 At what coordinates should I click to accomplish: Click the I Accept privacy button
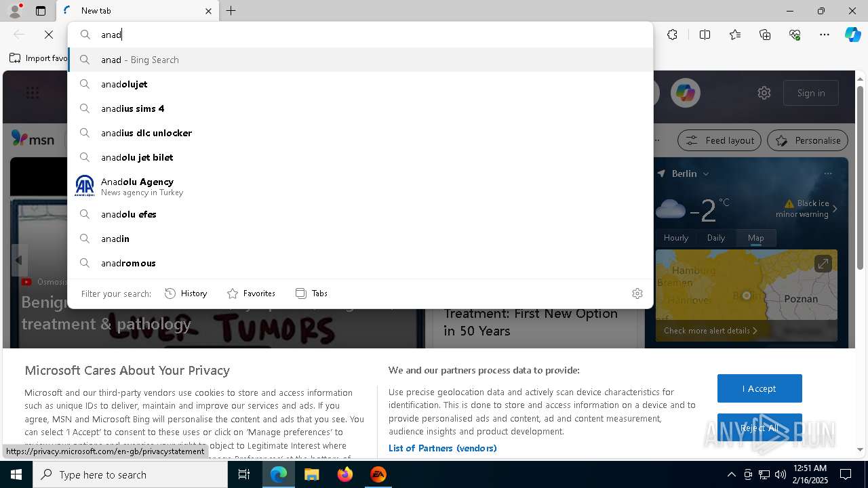tap(759, 388)
